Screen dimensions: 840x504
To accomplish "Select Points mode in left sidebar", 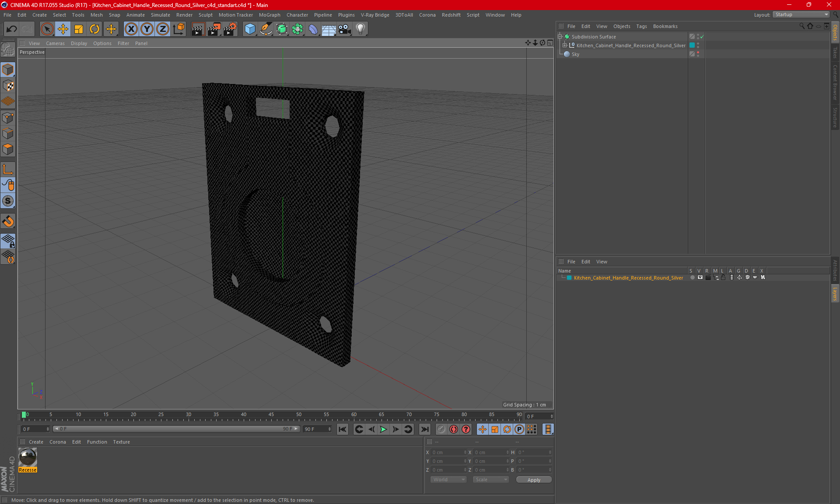I will tap(8, 118).
